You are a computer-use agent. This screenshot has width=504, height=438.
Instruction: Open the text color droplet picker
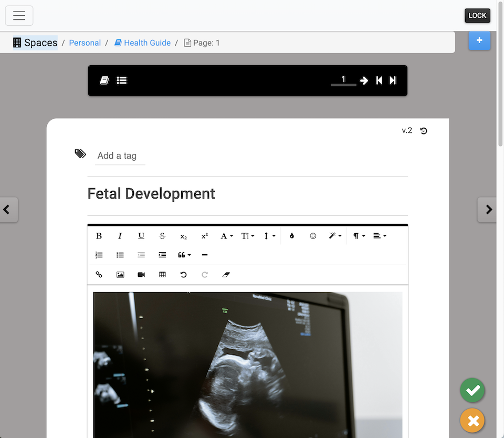[x=292, y=236]
